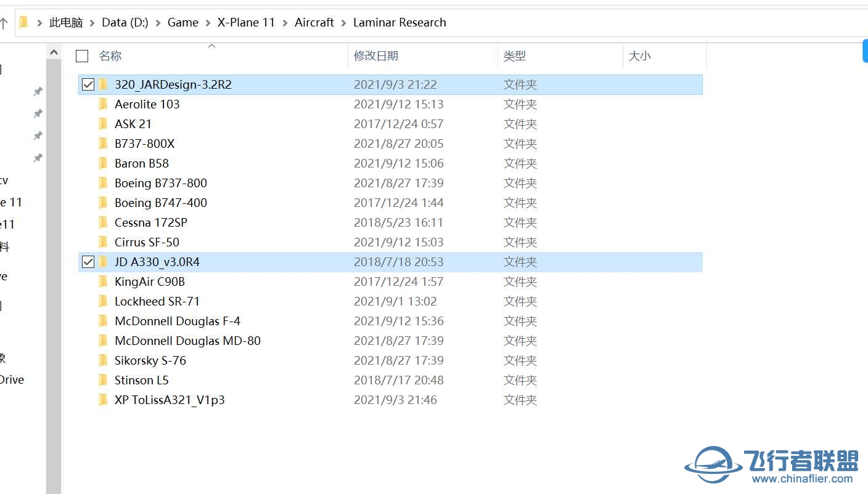
Task: Expand the chevron after Game in the path
Action: 208,23
